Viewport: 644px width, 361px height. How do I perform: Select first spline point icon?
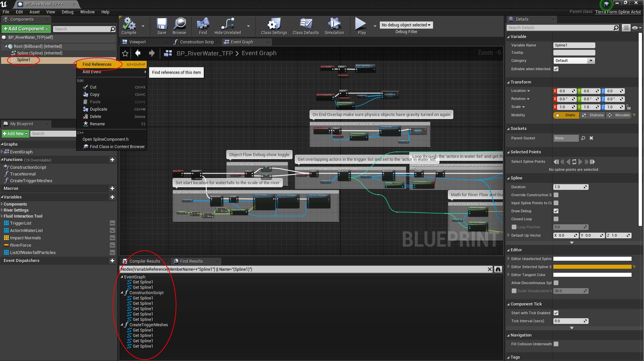pyautogui.click(x=556, y=162)
